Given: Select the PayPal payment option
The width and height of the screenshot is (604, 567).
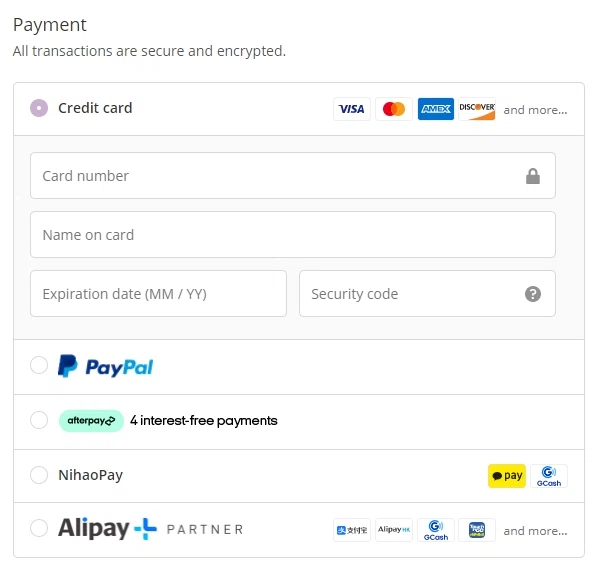Looking at the screenshot, I should [39, 366].
